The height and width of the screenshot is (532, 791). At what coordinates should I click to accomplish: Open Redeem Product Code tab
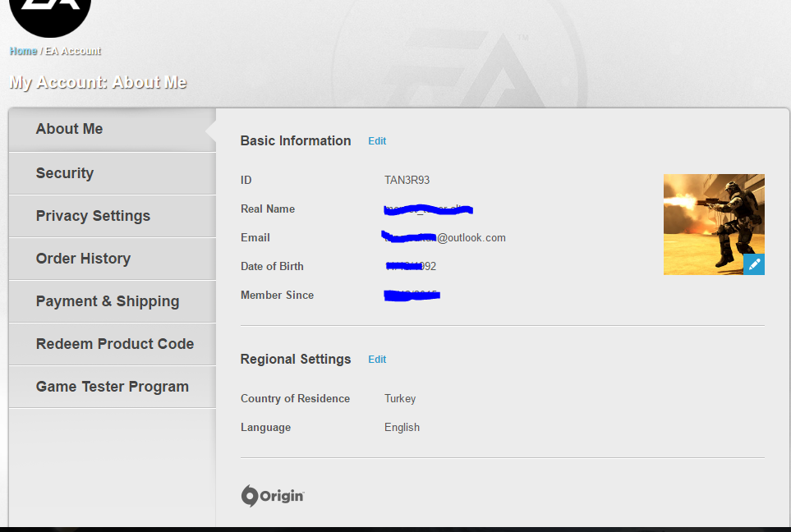tap(112, 344)
